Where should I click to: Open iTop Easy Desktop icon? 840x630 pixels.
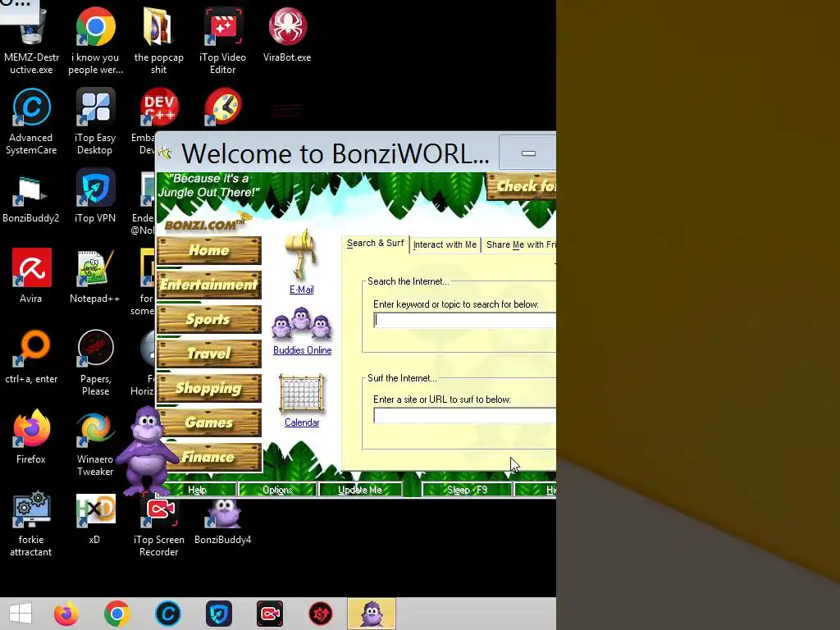tap(95, 121)
